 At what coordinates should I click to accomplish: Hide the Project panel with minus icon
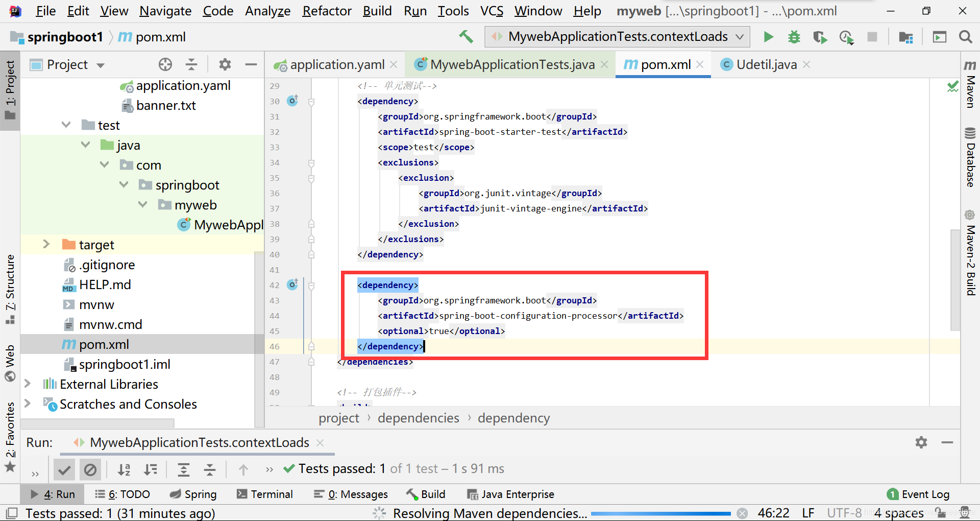pos(251,64)
